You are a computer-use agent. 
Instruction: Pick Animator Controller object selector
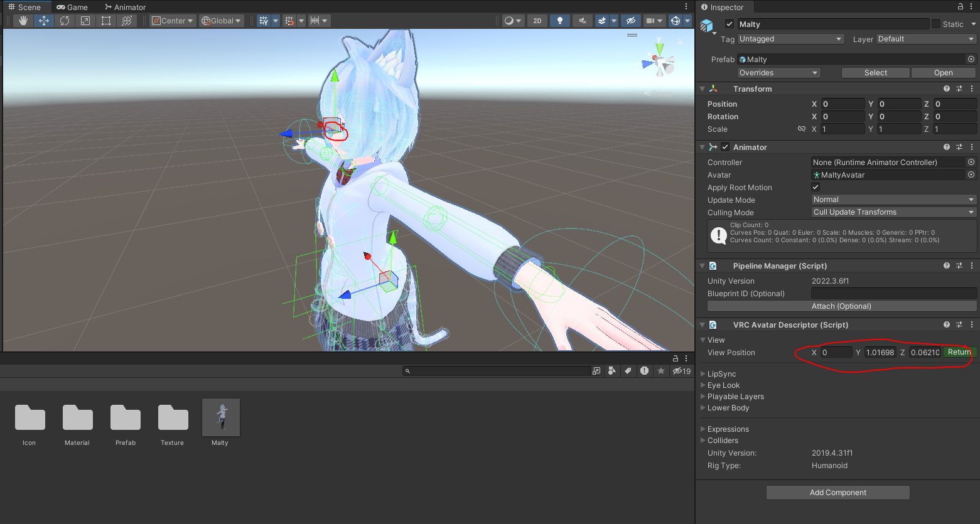pos(971,162)
